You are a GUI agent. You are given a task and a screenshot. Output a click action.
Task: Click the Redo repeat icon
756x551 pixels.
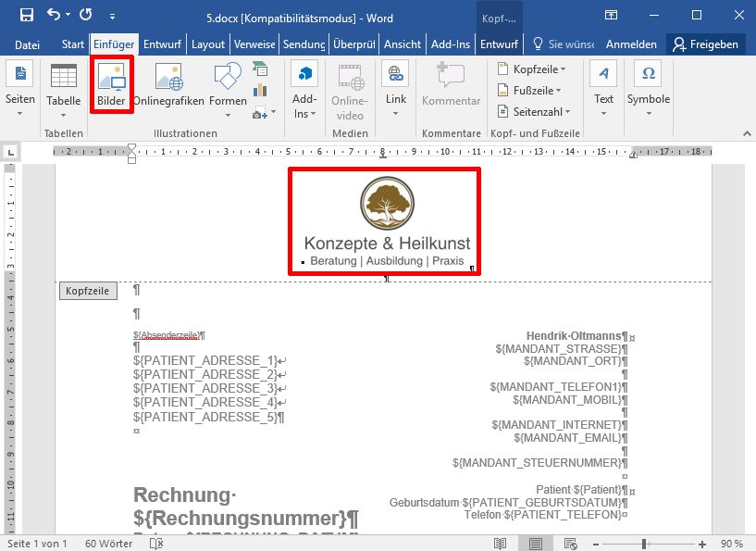[x=86, y=16]
